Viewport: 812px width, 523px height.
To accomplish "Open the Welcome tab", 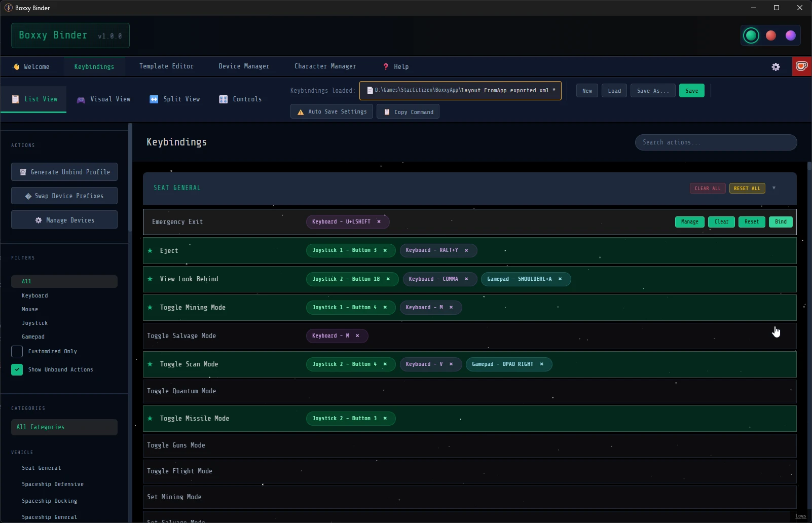I will point(31,66).
